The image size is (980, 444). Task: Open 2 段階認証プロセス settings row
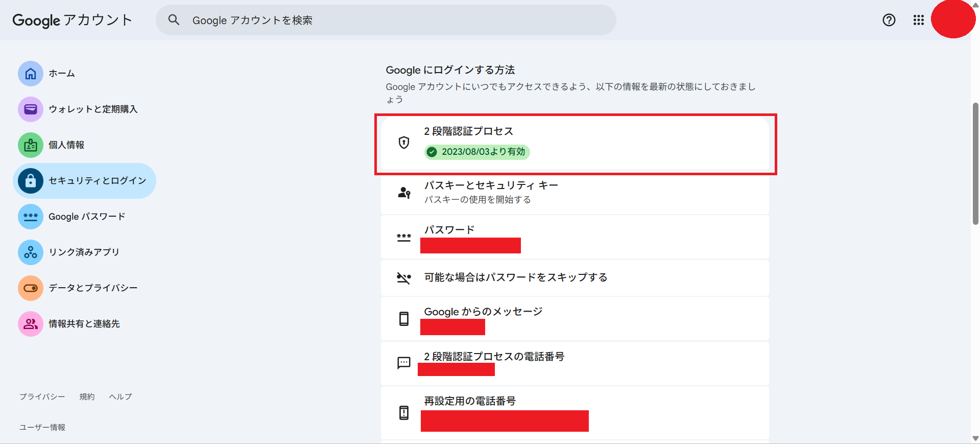[x=575, y=143]
